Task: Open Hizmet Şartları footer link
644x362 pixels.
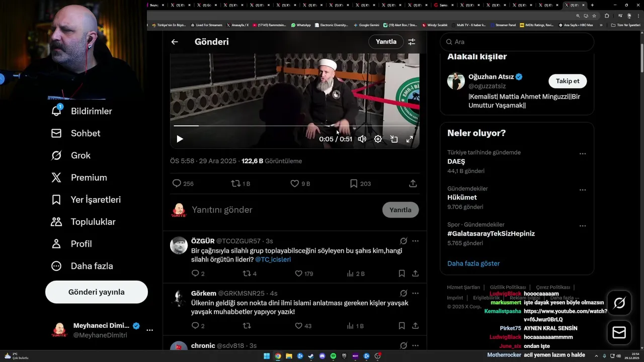Action: click(x=463, y=287)
